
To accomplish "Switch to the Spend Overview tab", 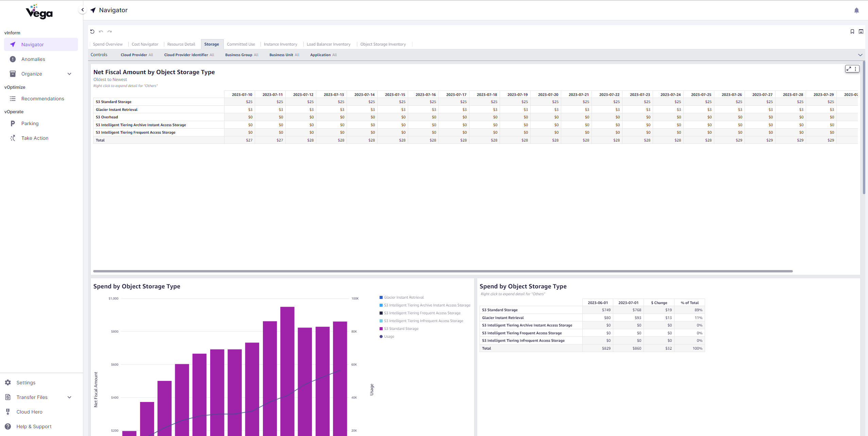I will click(x=107, y=44).
